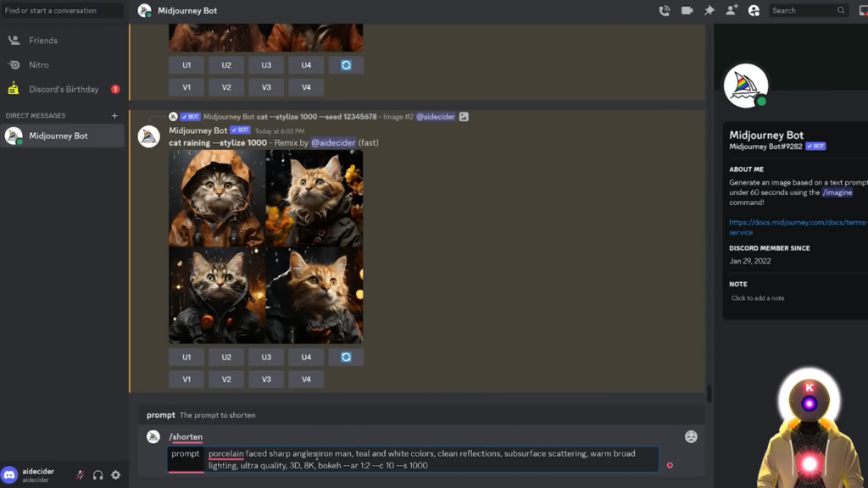Click U2 under cat raining image
Viewport: 868px width, 488px height.
click(x=226, y=358)
